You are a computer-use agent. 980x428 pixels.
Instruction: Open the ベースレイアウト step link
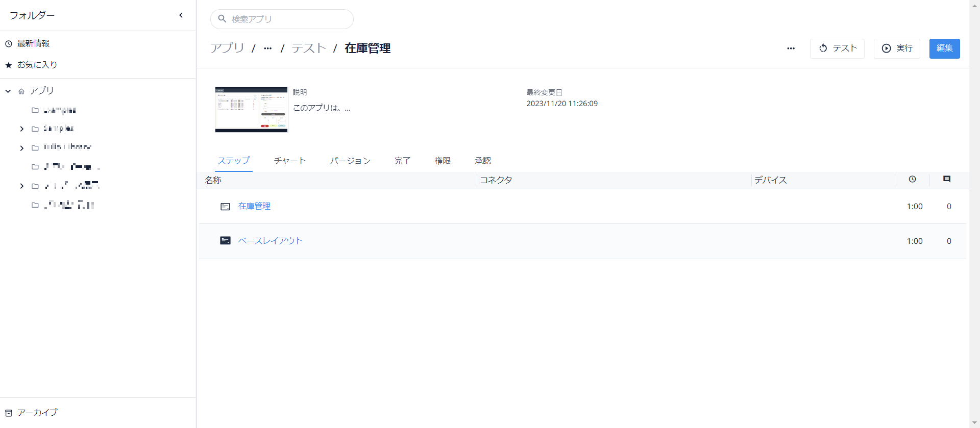(270, 241)
